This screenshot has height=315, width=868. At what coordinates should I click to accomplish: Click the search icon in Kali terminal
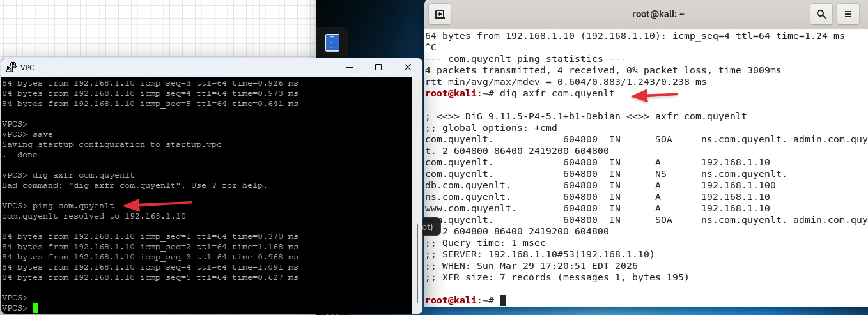tap(821, 13)
